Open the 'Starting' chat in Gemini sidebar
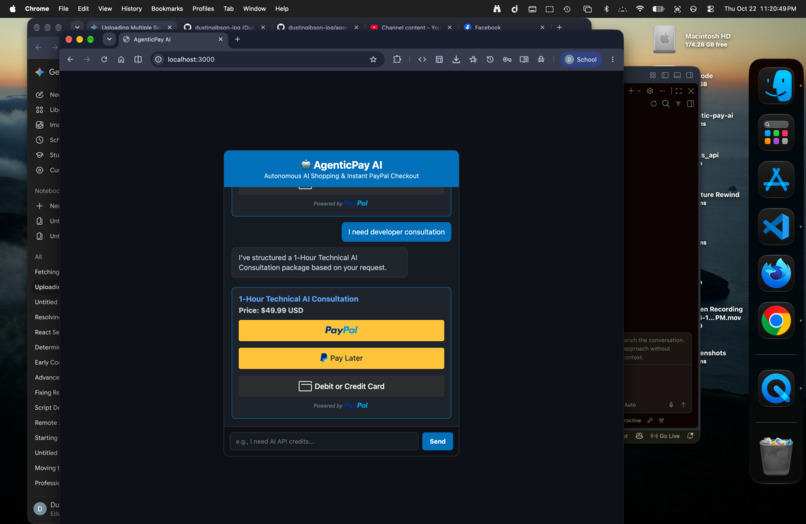Screen dimensions: 806x524 tap(47, 438)
